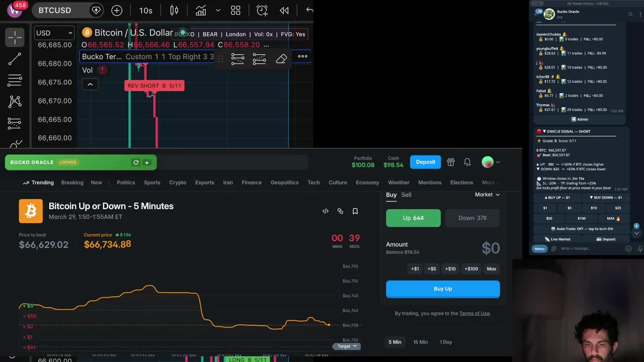The width and height of the screenshot is (644, 362).
Task: Click the Admin button in Telegram chat
Action: (580, 120)
